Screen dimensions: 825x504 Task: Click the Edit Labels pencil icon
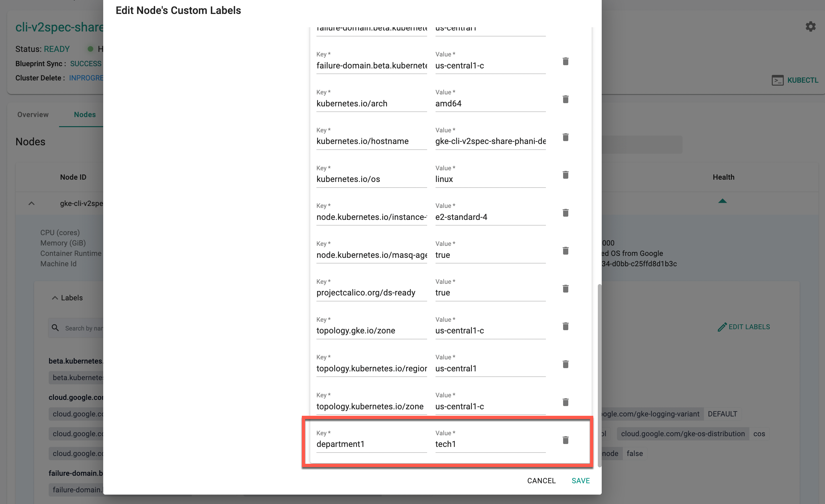[722, 327]
